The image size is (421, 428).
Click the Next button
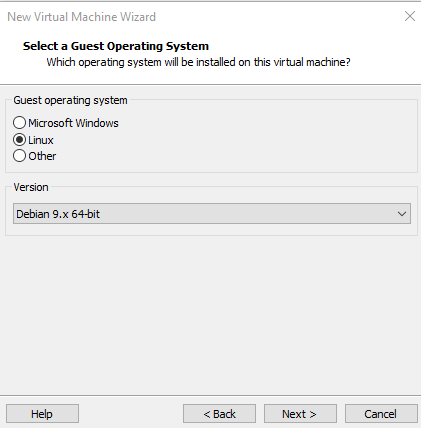(x=300, y=414)
